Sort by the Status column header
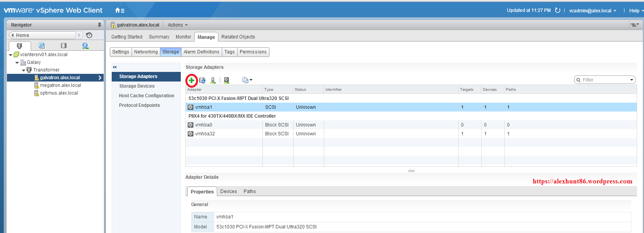Image resolution: width=644 pixels, height=233 pixels. tap(309, 90)
